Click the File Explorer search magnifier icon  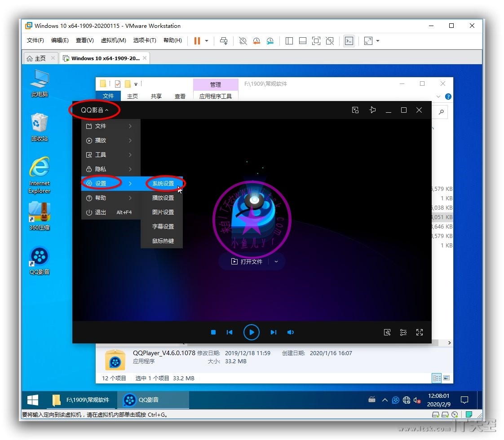pos(441,112)
